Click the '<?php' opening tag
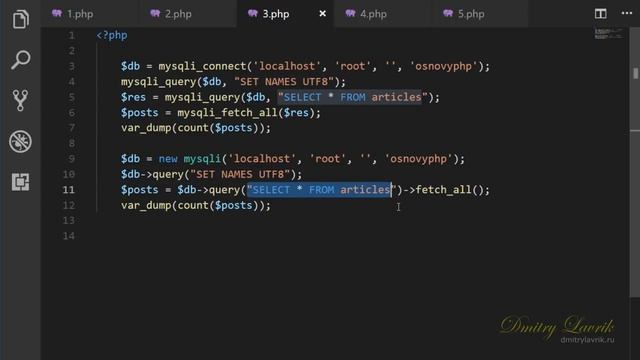Image resolution: width=640 pixels, height=360 pixels. (112, 36)
